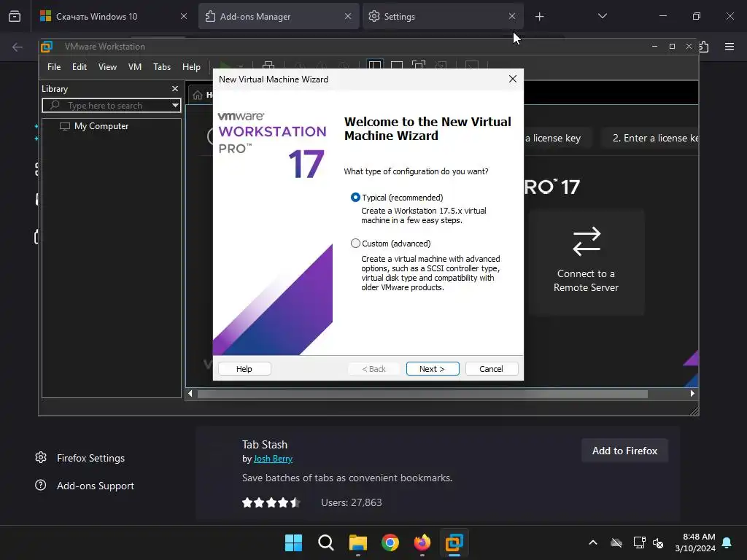Switch to Firefox from taskbar
Screen dimensions: 747x560
pyautogui.click(x=422, y=542)
